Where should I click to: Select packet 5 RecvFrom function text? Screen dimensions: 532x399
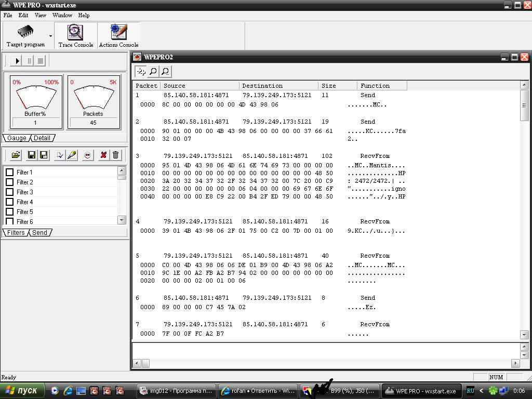pos(375,256)
